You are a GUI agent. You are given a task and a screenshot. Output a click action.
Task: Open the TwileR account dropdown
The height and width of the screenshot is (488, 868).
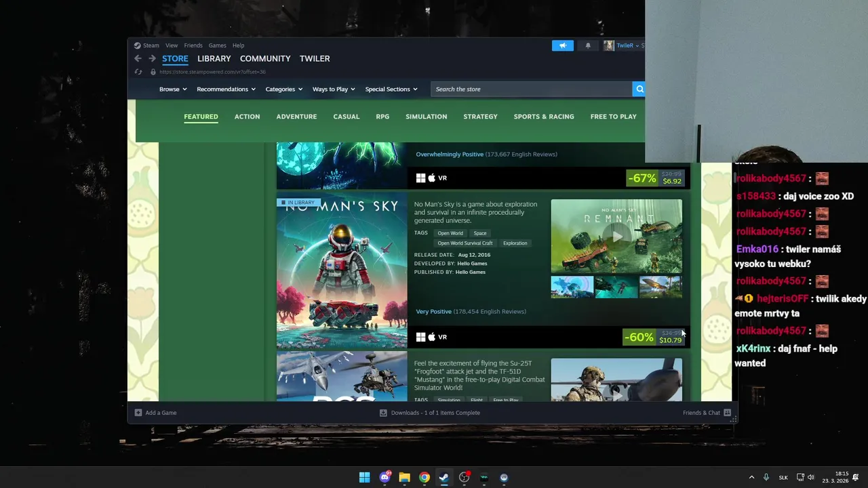click(629, 45)
